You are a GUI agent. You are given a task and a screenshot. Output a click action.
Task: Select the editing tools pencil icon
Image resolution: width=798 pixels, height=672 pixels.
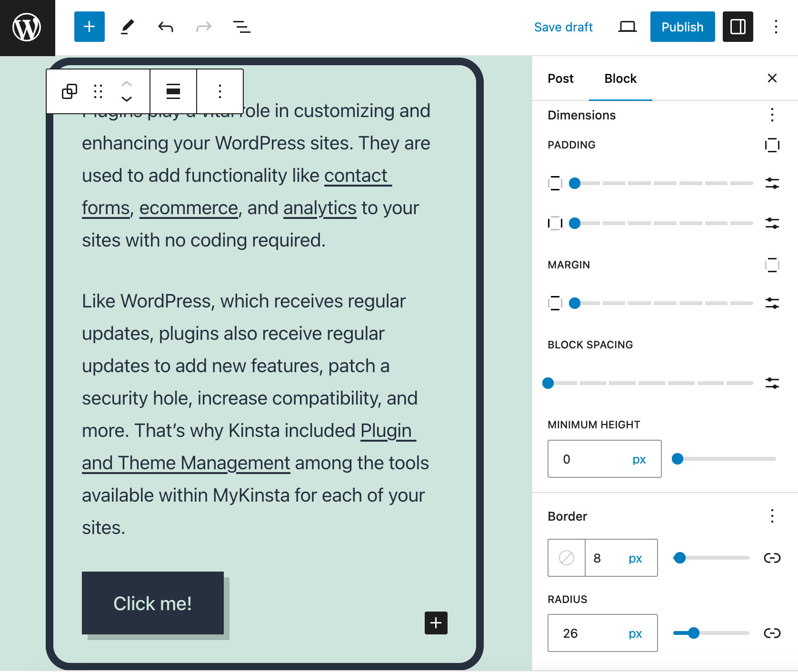click(126, 27)
